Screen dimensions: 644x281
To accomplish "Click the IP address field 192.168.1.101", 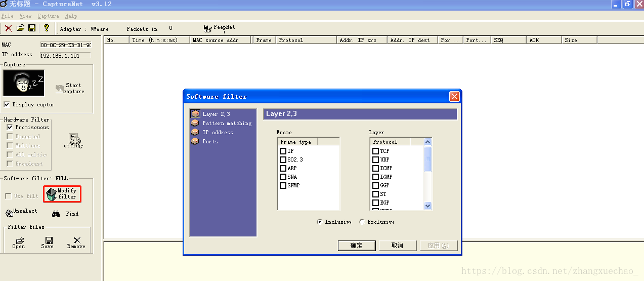I will click(66, 55).
